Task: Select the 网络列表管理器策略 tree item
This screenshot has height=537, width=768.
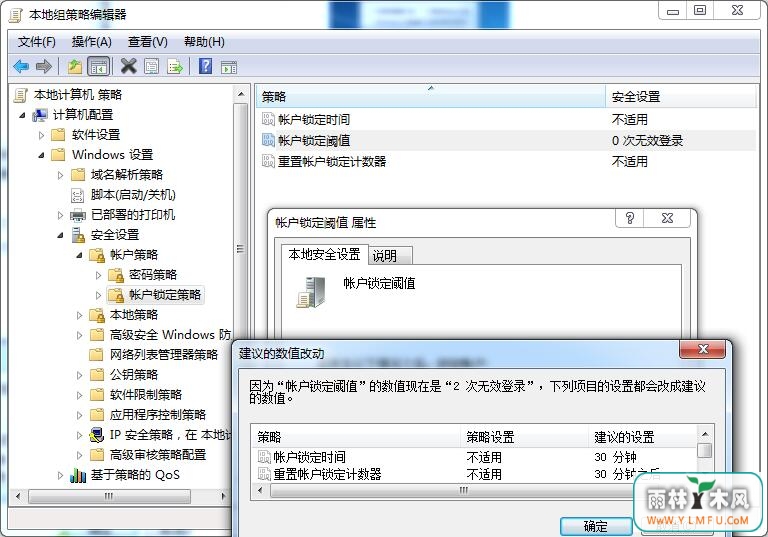Action: (x=164, y=355)
